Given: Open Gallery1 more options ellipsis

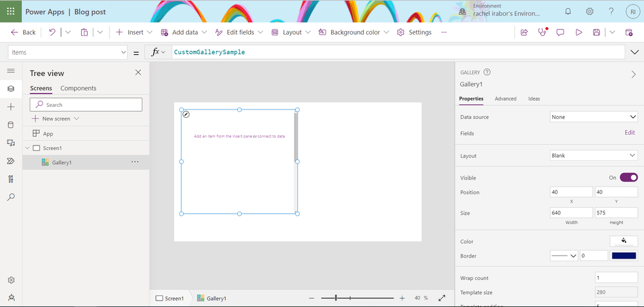Looking at the screenshot, I should click(135, 162).
